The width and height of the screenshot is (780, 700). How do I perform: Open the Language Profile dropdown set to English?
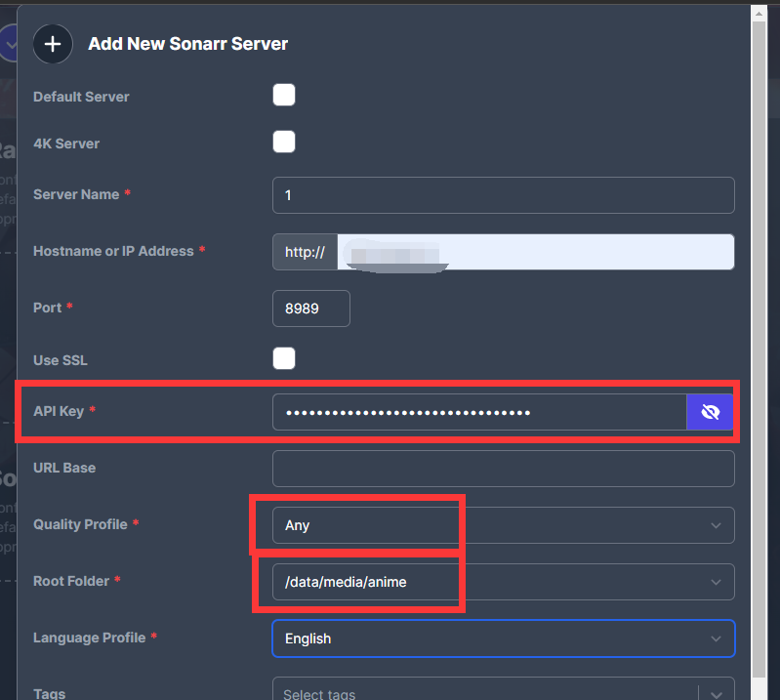coord(503,638)
